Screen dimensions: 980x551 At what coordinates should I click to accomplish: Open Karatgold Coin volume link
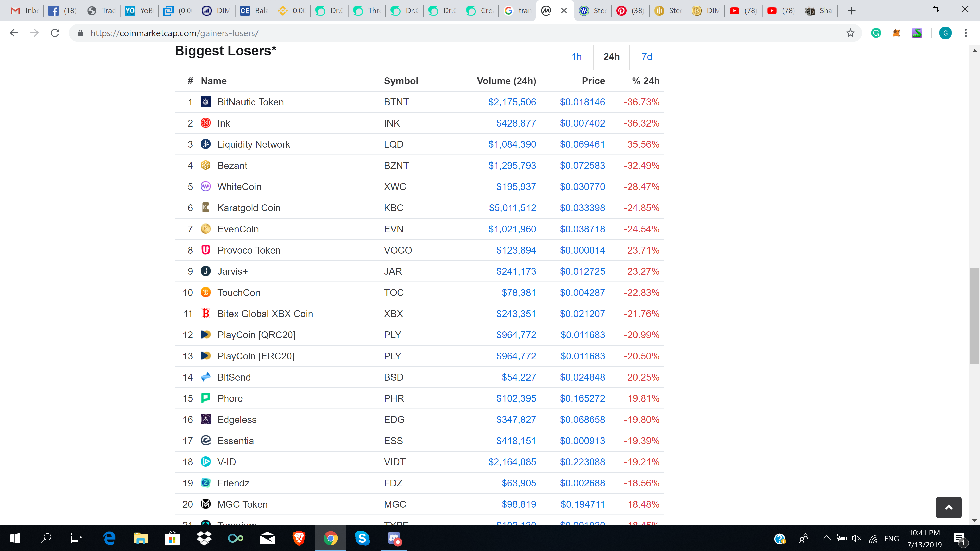[512, 208]
